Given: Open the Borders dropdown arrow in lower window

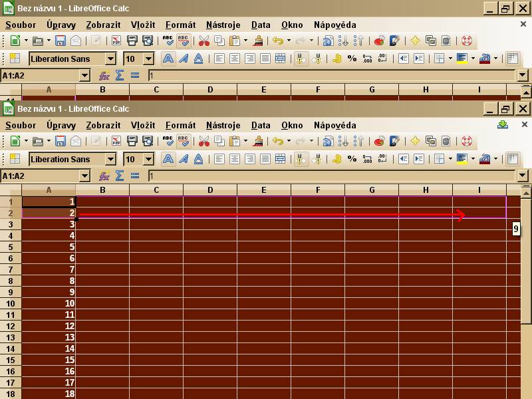Looking at the screenshot, I should (450, 159).
